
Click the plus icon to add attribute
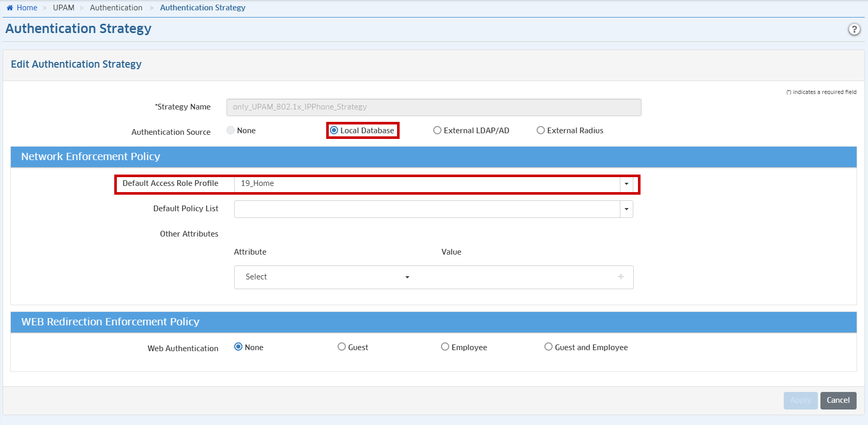[620, 277]
